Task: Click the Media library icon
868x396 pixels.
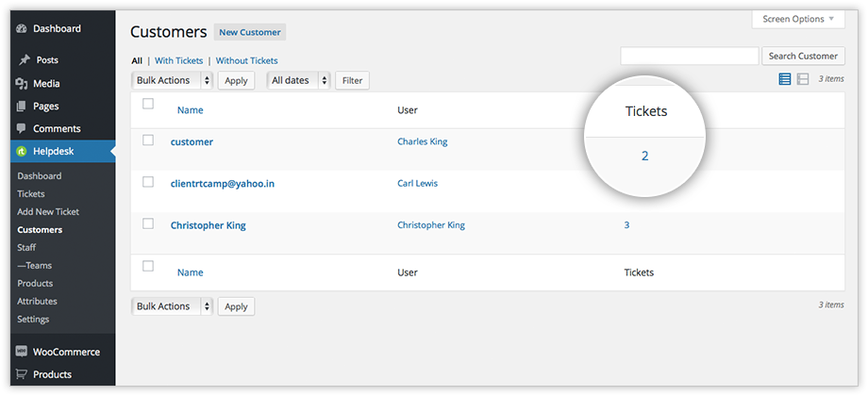Action: 22,84
